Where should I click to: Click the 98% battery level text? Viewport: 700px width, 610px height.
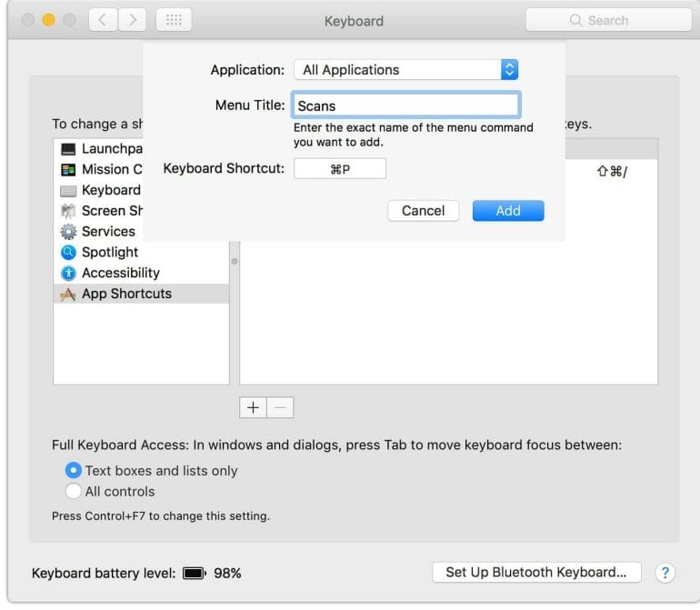click(x=227, y=573)
